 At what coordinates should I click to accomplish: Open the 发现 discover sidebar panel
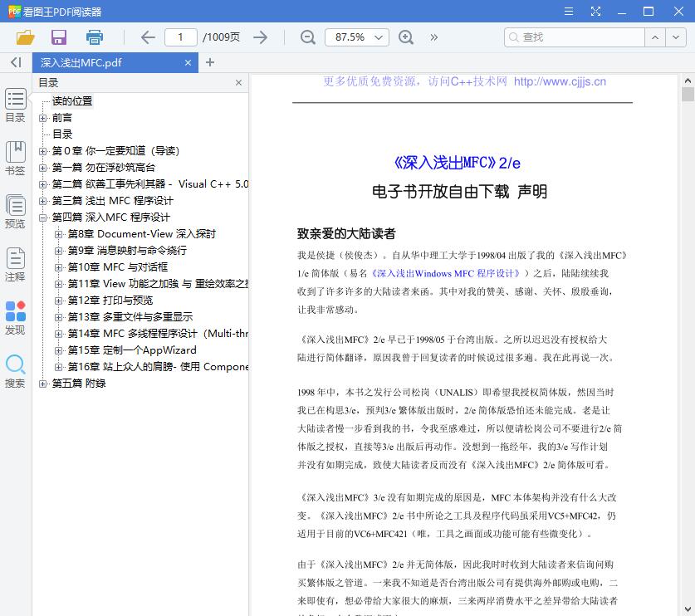pyautogui.click(x=16, y=318)
